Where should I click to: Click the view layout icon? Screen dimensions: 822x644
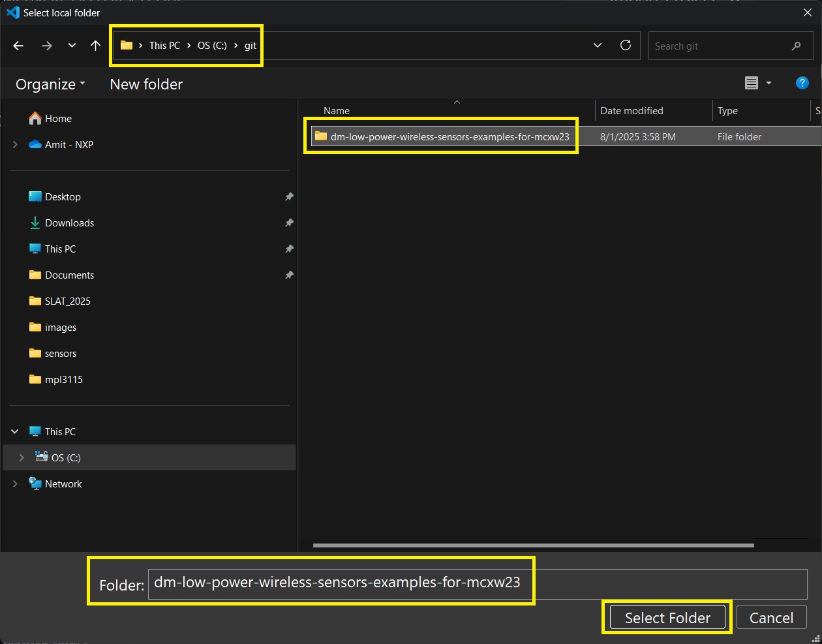(752, 83)
